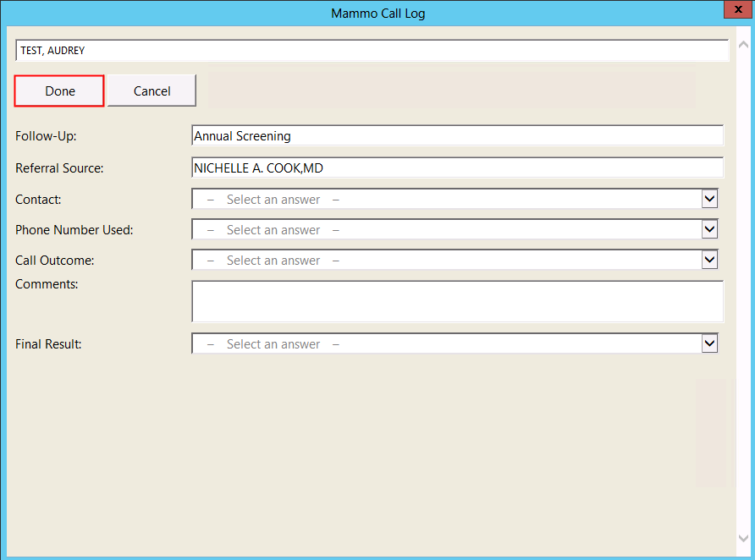Click the Comments label

click(x=47, y=284)
